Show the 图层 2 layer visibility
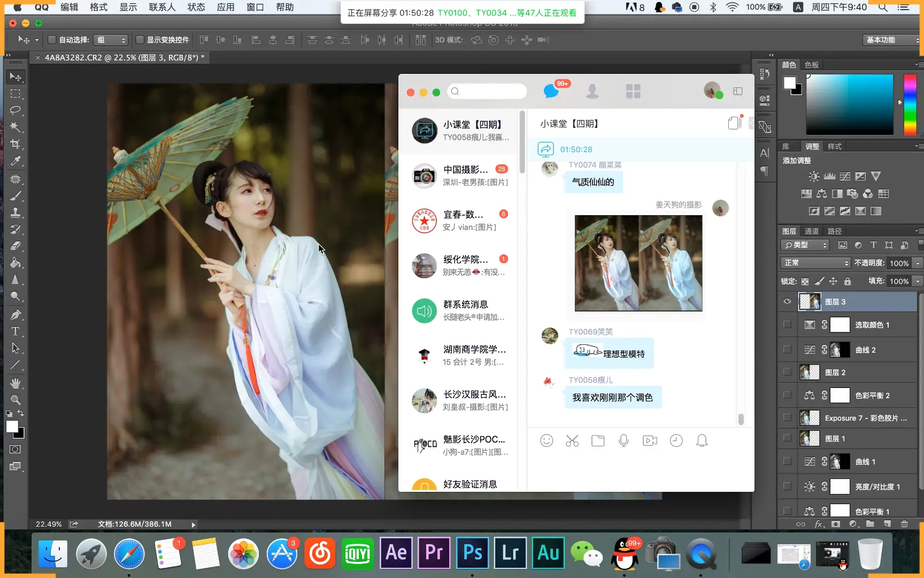 pos(787,372)
